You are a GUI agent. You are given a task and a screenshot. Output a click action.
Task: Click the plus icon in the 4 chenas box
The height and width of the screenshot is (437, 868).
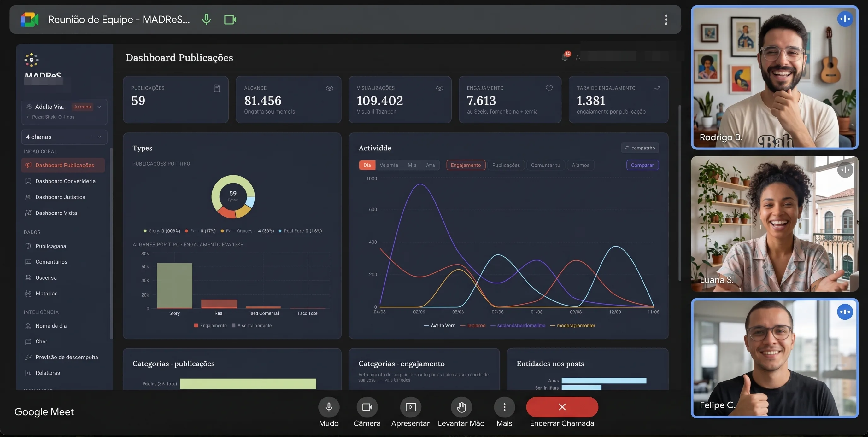[x=92, y=137]
